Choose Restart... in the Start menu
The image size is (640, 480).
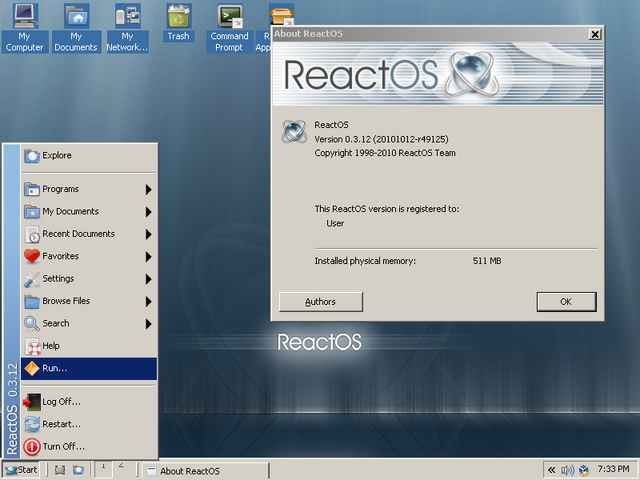pyautogui.click(x=89, y=424)
